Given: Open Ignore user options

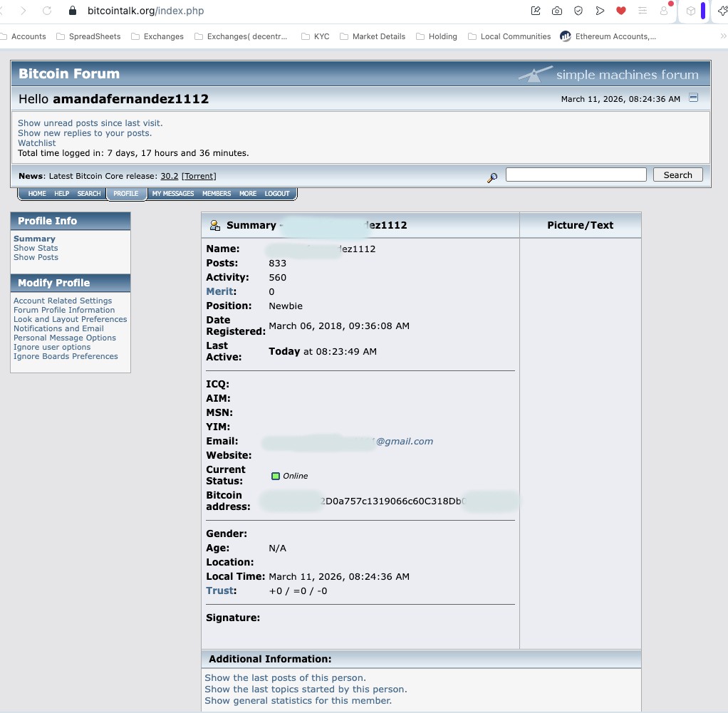Looking at the screenshot, I should pos(52,347).
